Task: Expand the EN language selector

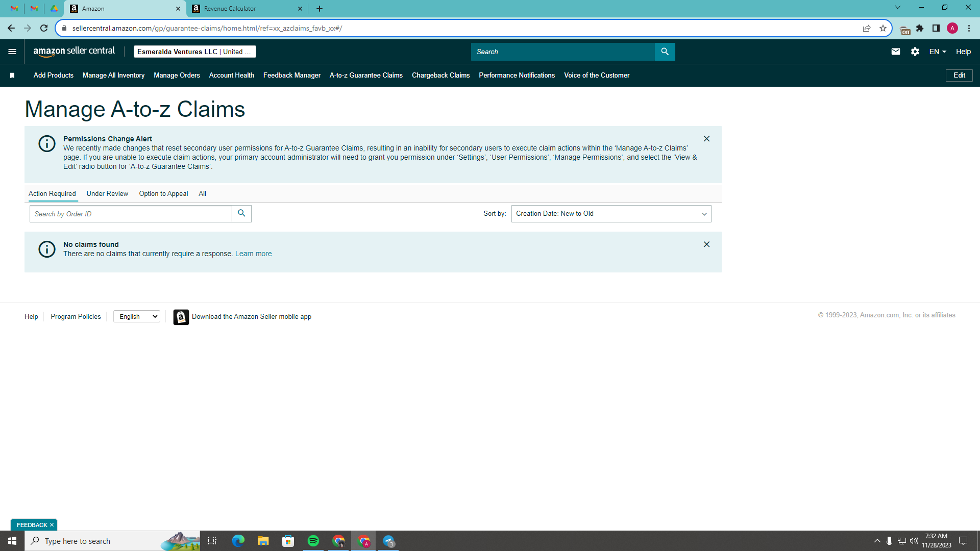Action: click(x=938, y=52)
